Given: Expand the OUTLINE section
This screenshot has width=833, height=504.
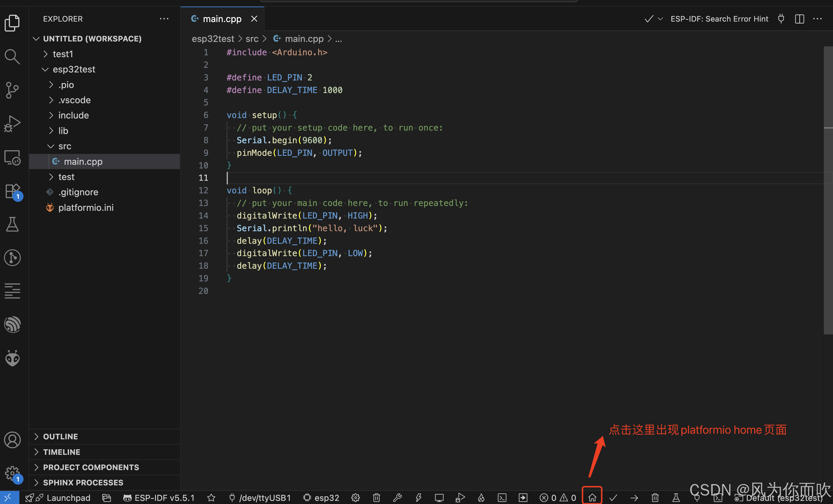Looking at the screenshot, I should (61, 436).
